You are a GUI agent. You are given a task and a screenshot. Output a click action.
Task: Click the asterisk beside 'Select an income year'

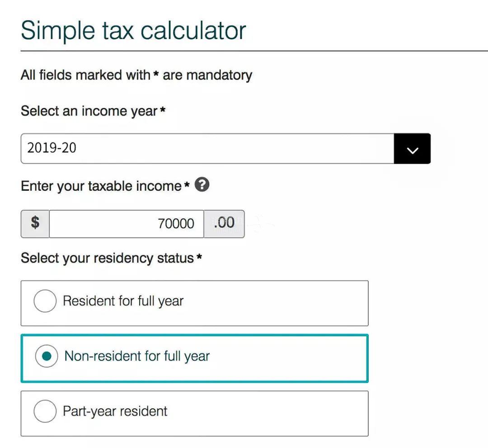pyautogui.click(x=163, y=109)
